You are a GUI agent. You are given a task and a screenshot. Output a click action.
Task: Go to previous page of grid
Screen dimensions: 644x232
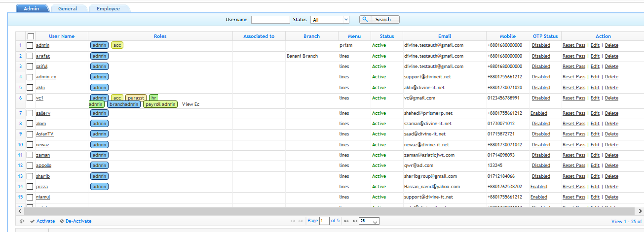coord(301,221)
